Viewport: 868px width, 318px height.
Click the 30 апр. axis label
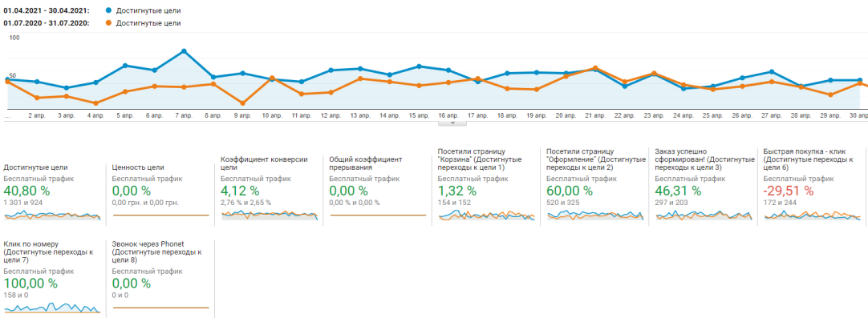coord(858,116)
